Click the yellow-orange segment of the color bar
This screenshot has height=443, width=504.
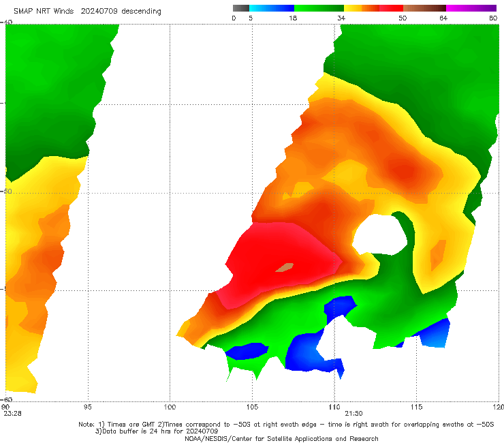coord(361,8)
